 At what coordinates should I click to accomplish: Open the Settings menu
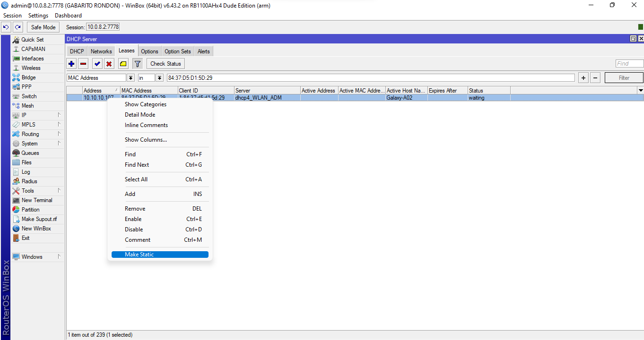(38, 16)
